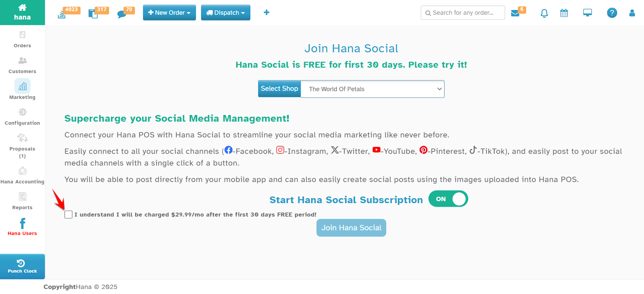Open Hana Accounting in the sidebar
Screen dimensions: 644x294
(23, 175)
